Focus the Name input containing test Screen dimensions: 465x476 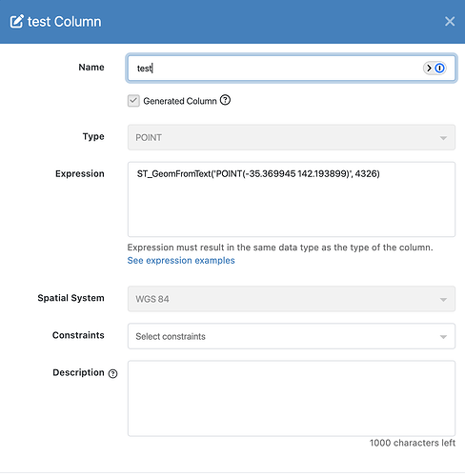tap(292, 68)
